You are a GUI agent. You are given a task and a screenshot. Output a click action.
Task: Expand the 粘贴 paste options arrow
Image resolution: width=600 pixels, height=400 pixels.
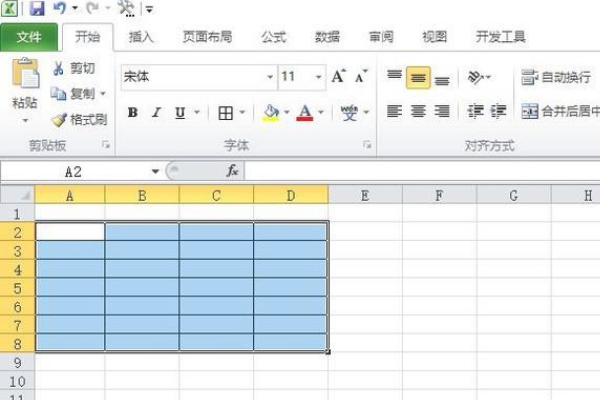coord(25,121)
